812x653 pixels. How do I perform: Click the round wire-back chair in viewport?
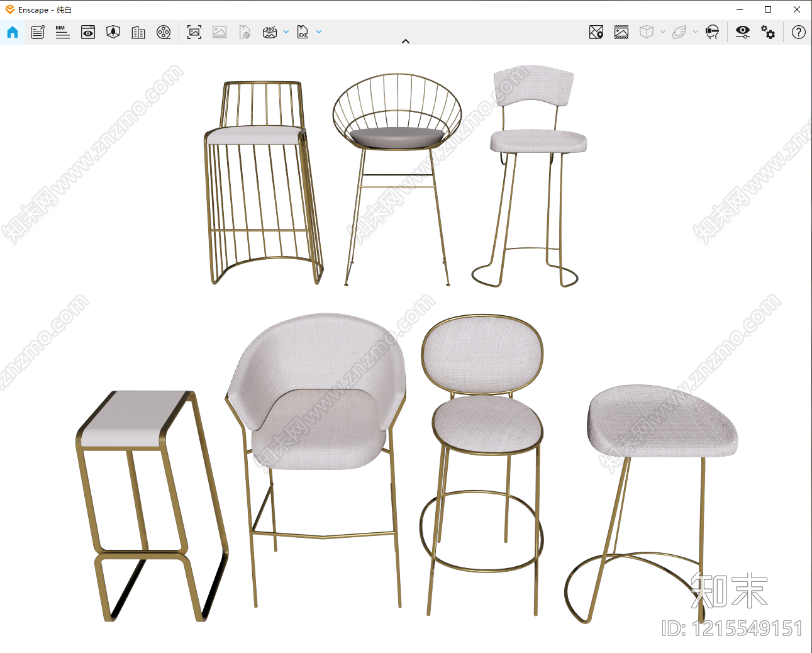tap(397, 179)
